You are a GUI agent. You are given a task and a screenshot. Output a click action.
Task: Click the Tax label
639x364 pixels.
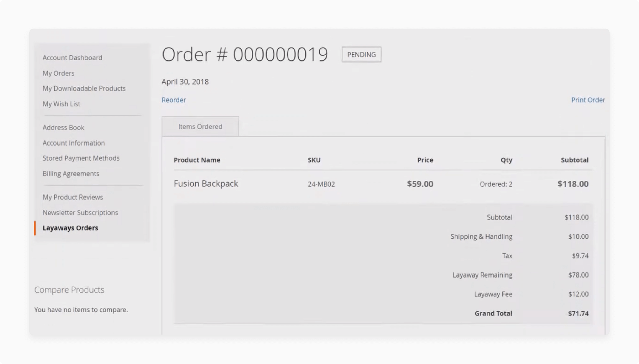(x=507, y=256)
